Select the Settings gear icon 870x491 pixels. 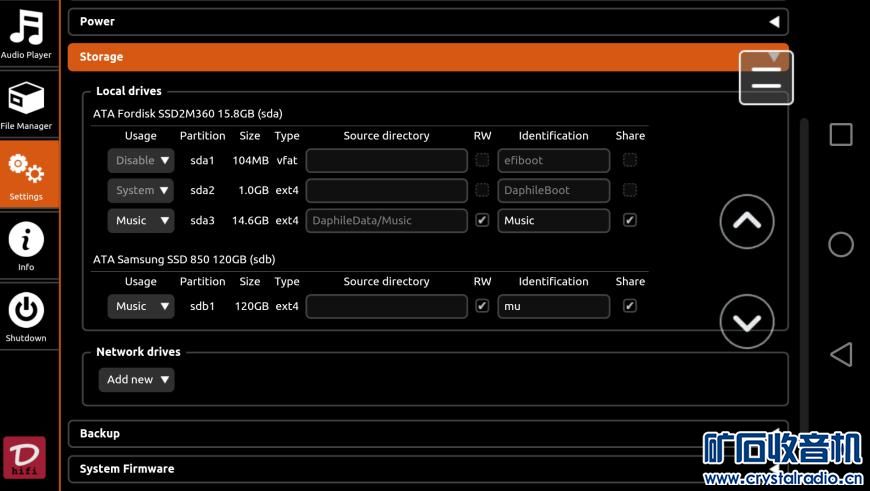[26, 173]
